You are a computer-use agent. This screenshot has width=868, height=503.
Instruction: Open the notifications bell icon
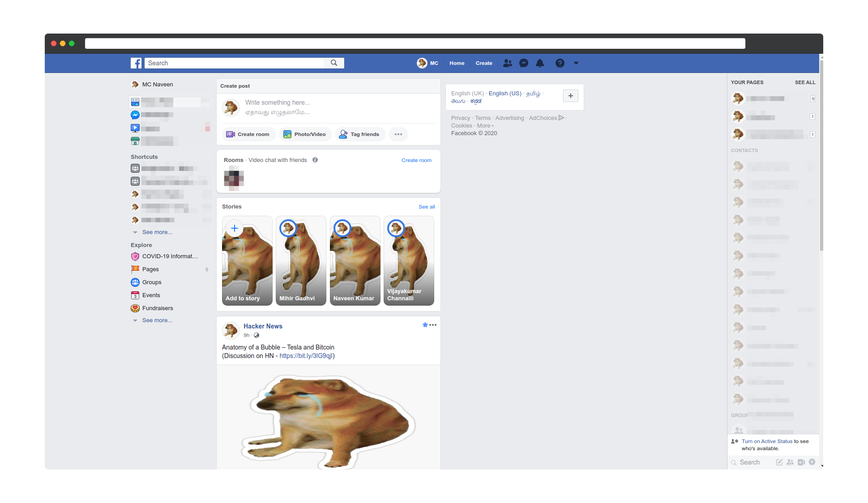pos(540,63)
